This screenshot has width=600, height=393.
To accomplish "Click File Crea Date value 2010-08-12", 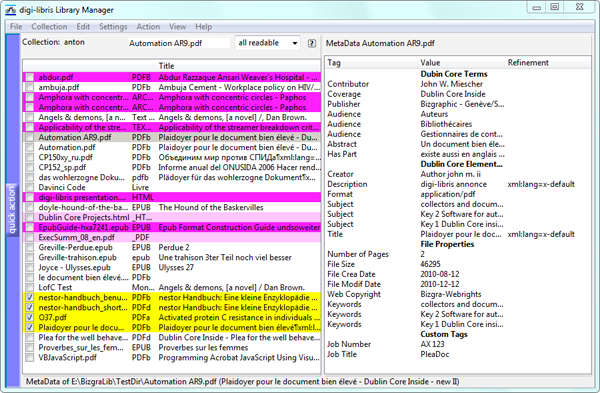I will coord(440,274).
